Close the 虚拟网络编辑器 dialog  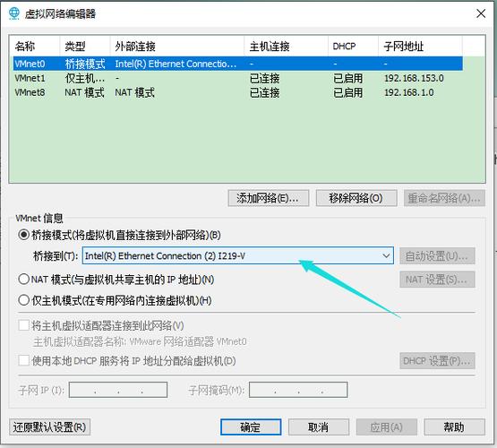pos(481,13)
